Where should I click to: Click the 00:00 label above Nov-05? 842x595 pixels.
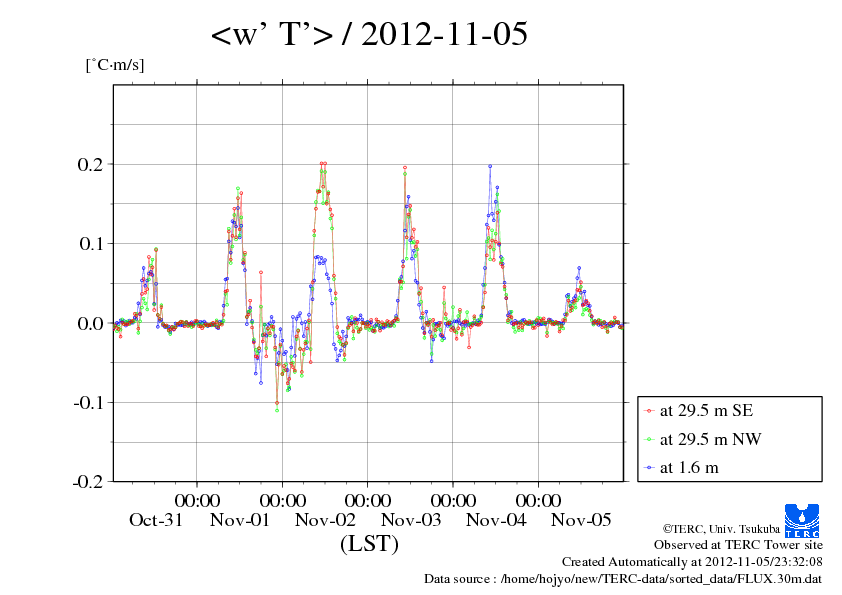pos(539,500)
